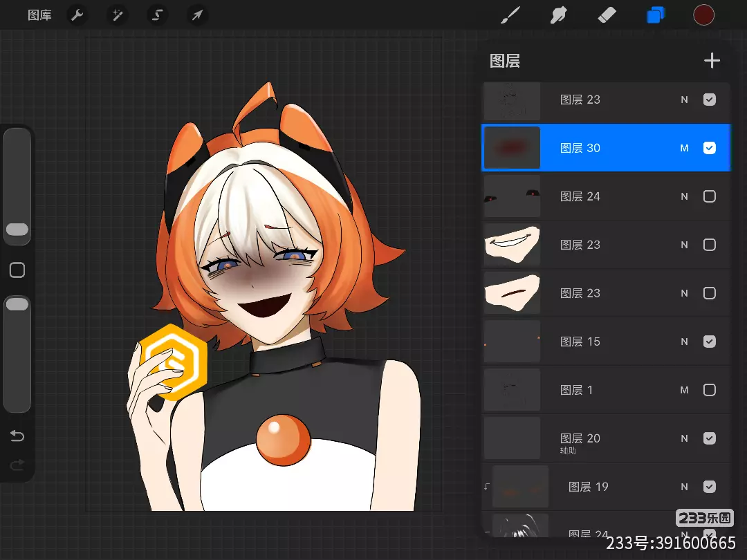Tap the orange-dots thumbnail of 图层 15
The width and height of the screenshot is (747, 560).
click(512, 342)
